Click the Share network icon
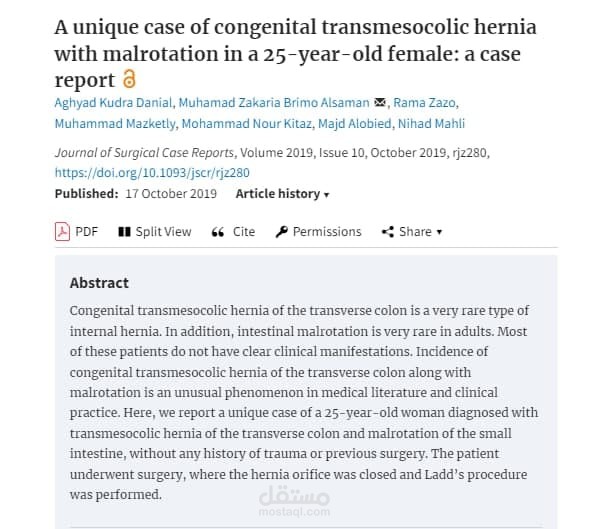This screenshot has width=590, height=529. tap(388, 232)
